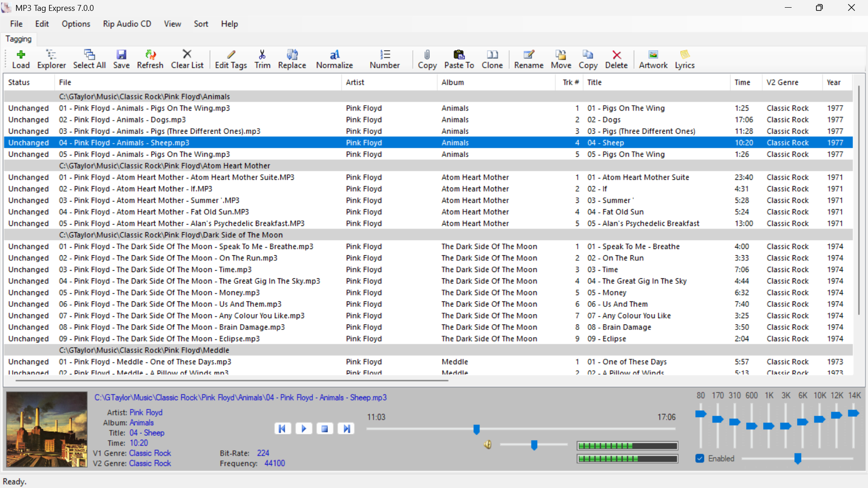Screen dimensions: 868x488
Task: Open the Explorer tool
Action: coord(51,59)
